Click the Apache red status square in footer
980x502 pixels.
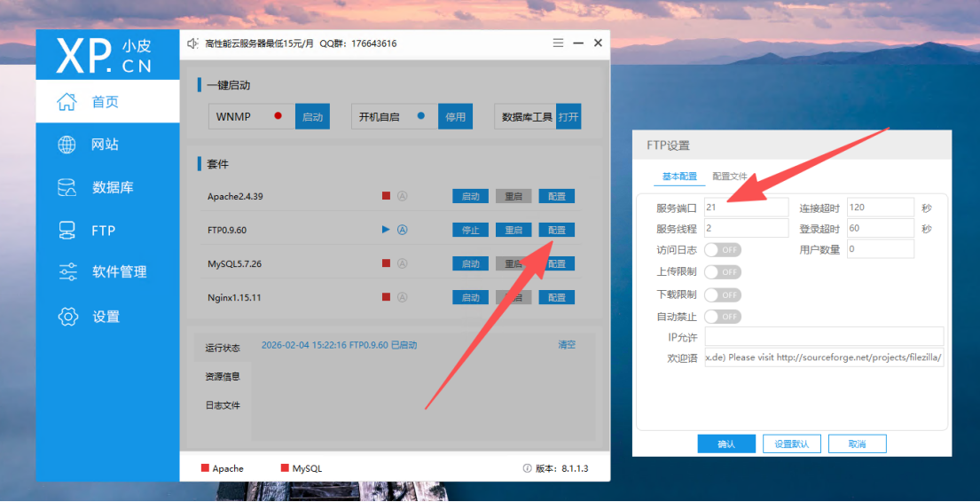204,468
